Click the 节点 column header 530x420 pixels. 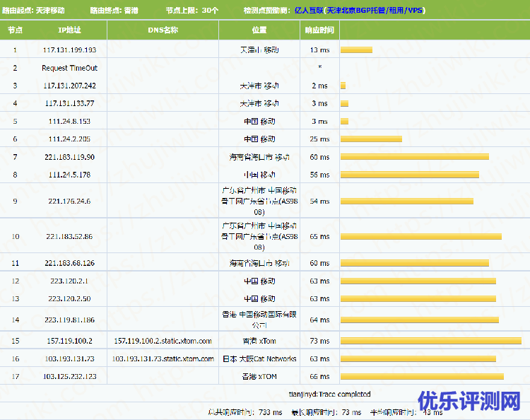pyautogui.click(x=15, y=30)
